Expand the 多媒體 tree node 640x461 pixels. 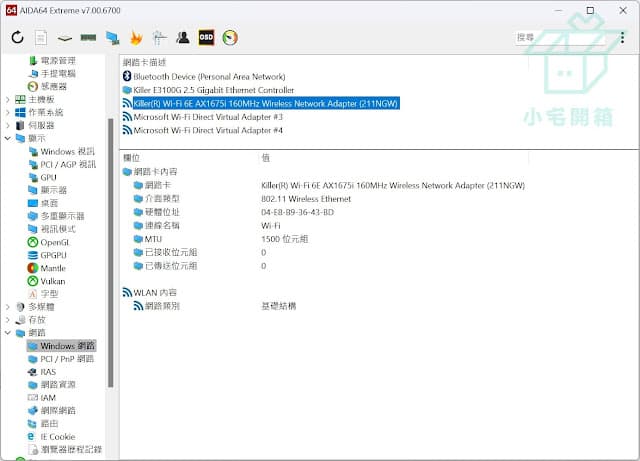8,307
